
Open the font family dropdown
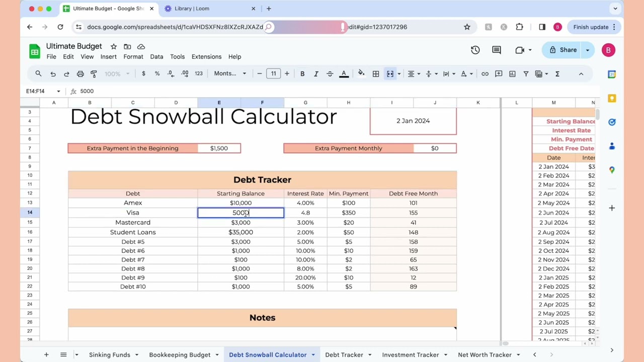pos(230,73)
